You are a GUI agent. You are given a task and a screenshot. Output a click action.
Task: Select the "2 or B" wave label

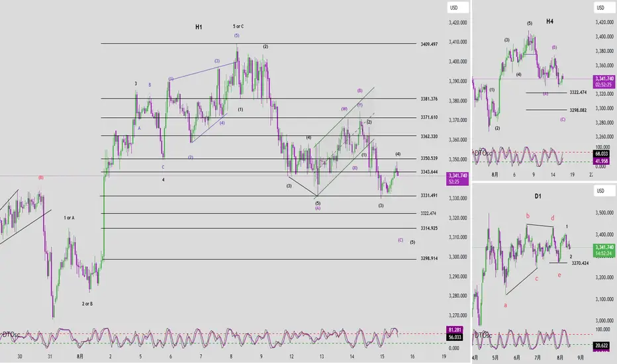coord(87,304)
